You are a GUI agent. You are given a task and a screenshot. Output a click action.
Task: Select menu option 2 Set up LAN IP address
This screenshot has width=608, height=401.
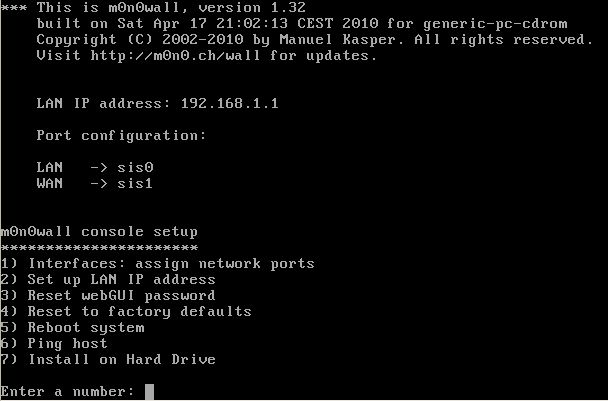[x=108, y=280]
